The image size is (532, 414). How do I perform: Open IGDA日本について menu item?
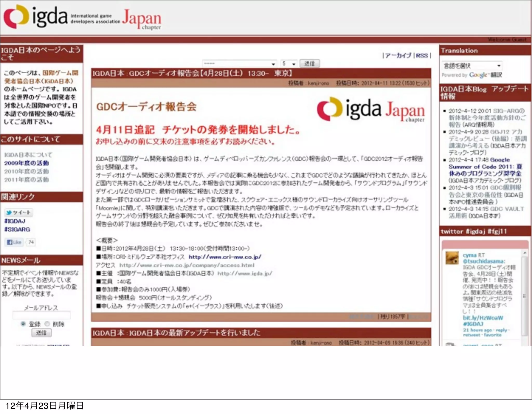(x=28, y=155)
